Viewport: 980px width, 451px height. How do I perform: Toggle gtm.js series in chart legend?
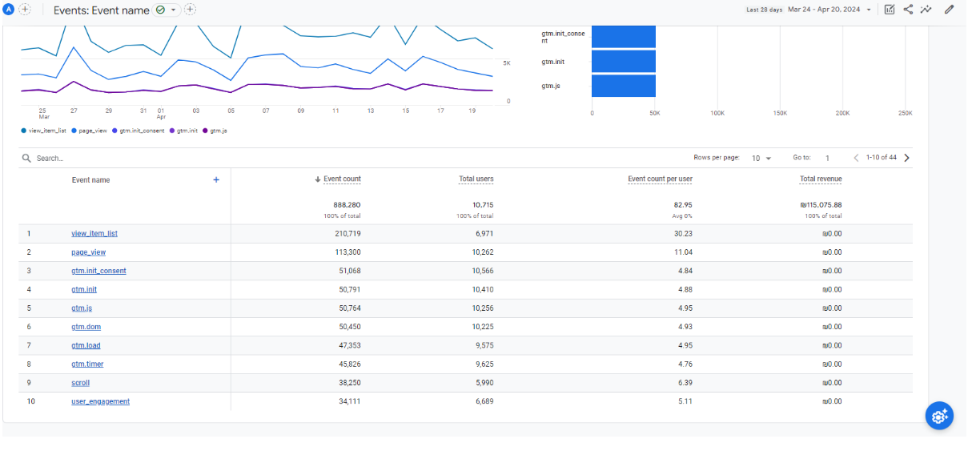click(x=215, y=131)
